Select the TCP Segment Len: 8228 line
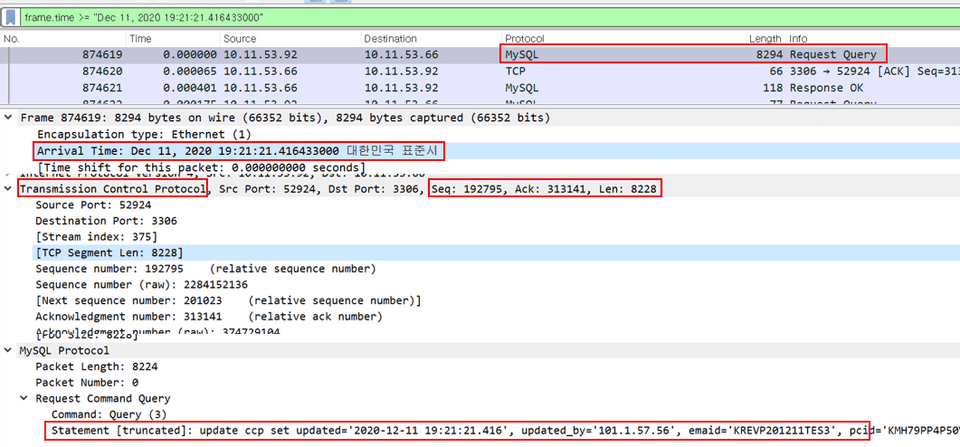The height and width of the screenshot is (447, 960). click(109, 253)
